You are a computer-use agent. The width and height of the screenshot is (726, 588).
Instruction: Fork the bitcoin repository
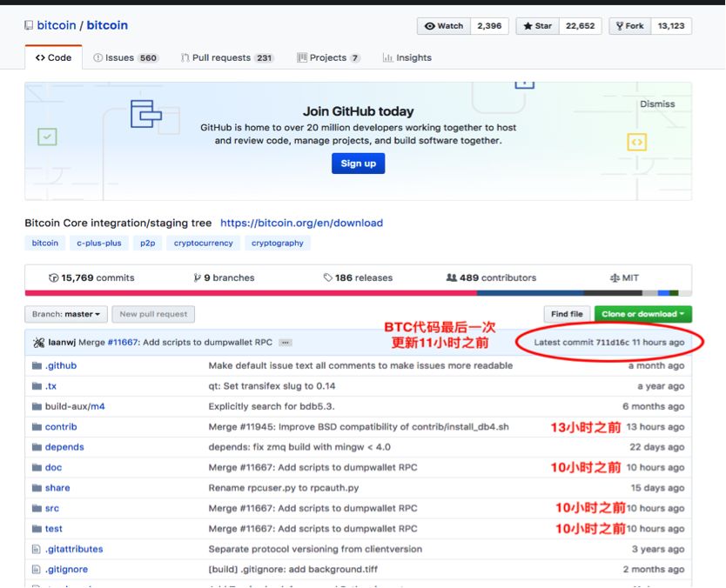[630, 26]
